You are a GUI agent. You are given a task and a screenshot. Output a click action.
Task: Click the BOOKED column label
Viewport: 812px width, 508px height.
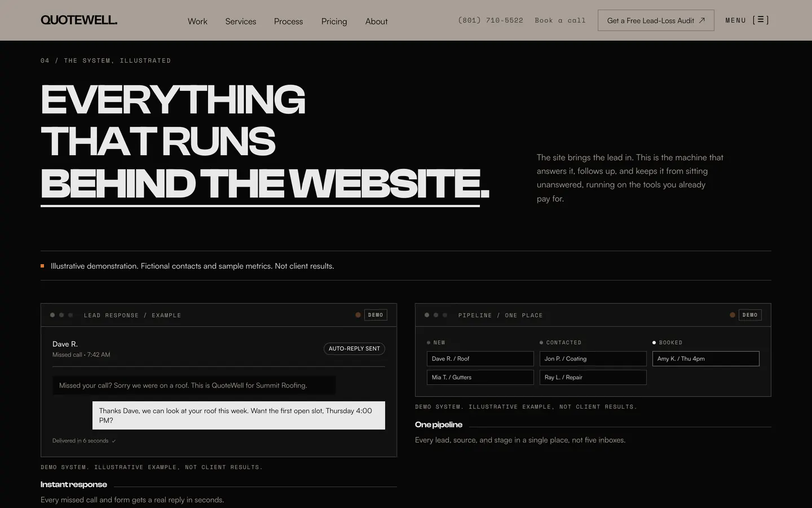[670, 343]
